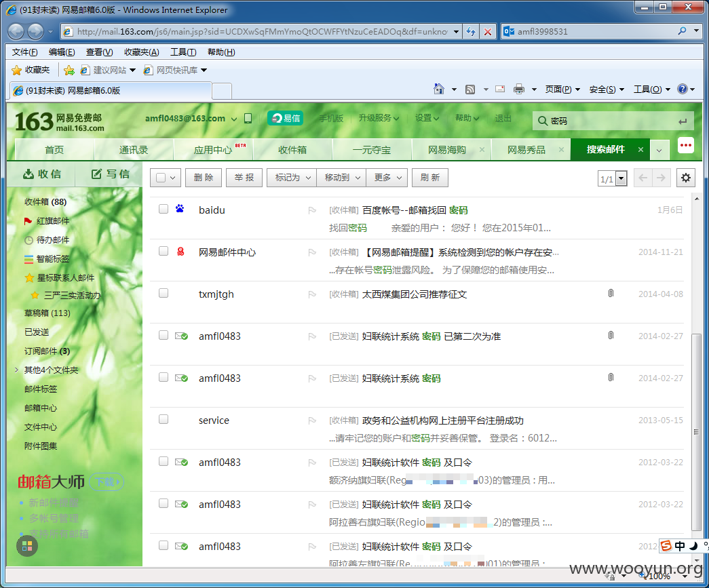Expand the tab list chevron after 搜索邮件
The height and width of the screenshot is (588, 709).
point(659,150)
